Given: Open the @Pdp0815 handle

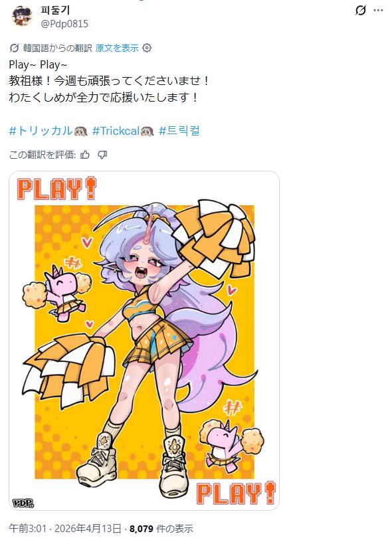Looking at the screenshot, I should click(64, 24).
